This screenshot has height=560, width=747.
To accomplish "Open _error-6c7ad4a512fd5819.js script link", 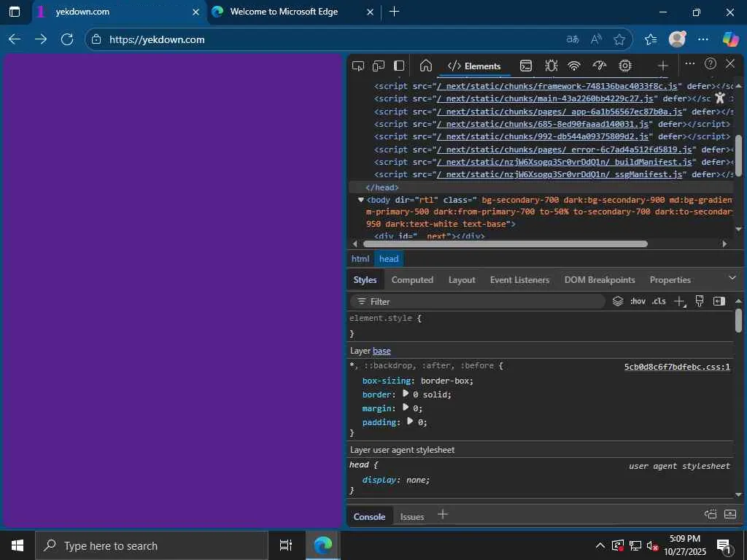I will pos(564,149).
